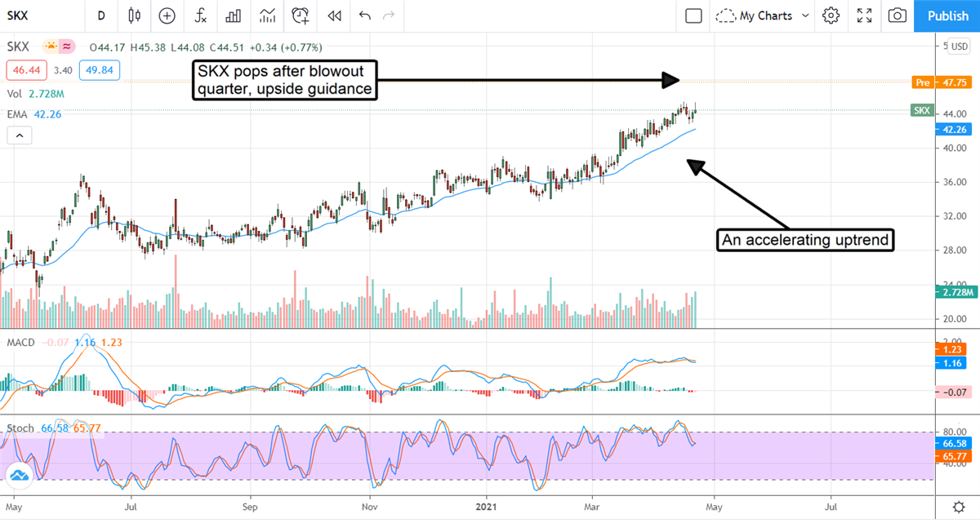This screenshot has height=523, width=980.
Task: Open the fx Indicators menu
Action: pos(200,16)
